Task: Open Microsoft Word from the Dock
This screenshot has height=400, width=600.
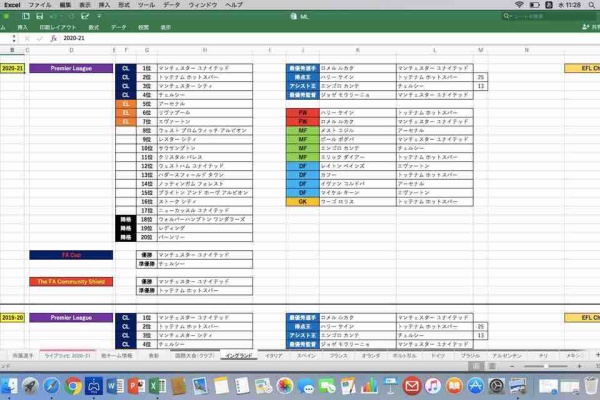Action: click(115, 386)
